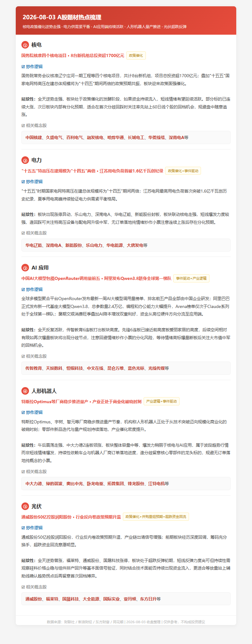Click the 事件驱动+产业逻辑 tag for AI 应用

click(x=191, y=278)
